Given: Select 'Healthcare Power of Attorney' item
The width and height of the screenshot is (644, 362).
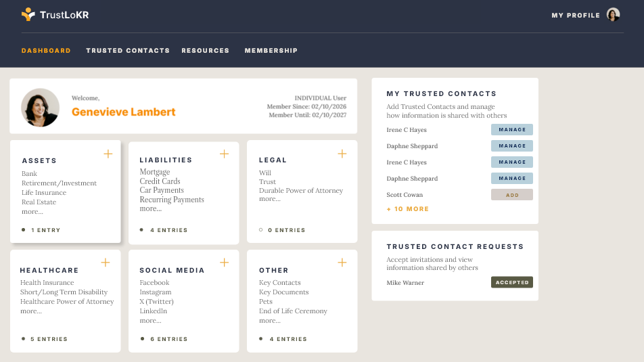Looking at the screenshot, I should [x=67, y=302].
